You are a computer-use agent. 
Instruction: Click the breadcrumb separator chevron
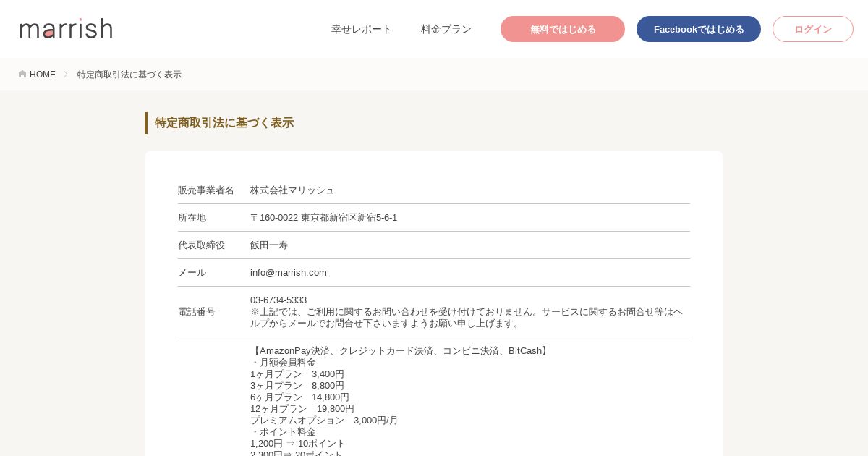click(x=65, y=75)
